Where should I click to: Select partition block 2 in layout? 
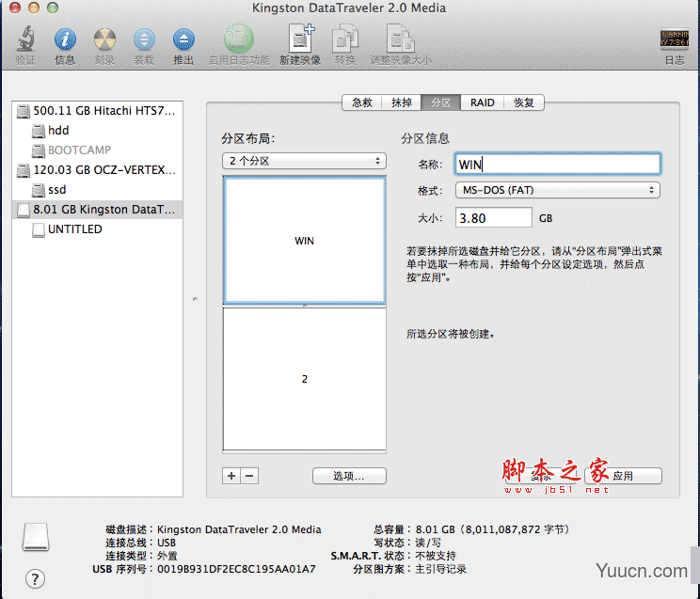[x=305, y=379]
